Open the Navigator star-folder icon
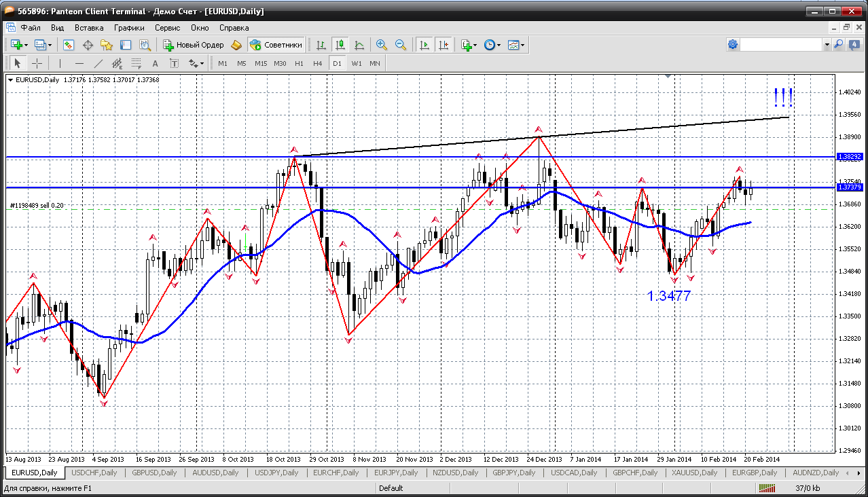 tap(107, 45)
